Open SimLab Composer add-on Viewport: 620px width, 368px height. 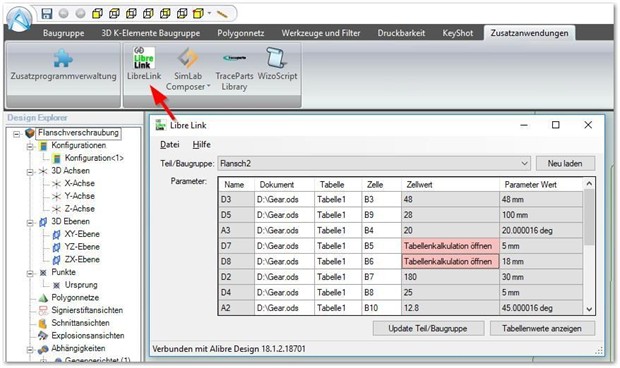tap(187, 70)
